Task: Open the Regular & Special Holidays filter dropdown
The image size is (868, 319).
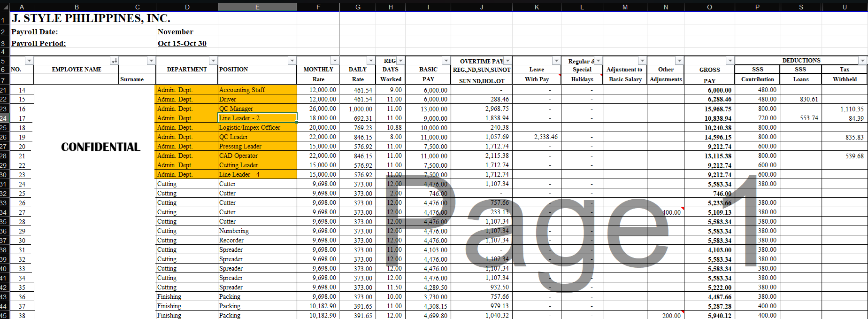Action: pos(598,61)
